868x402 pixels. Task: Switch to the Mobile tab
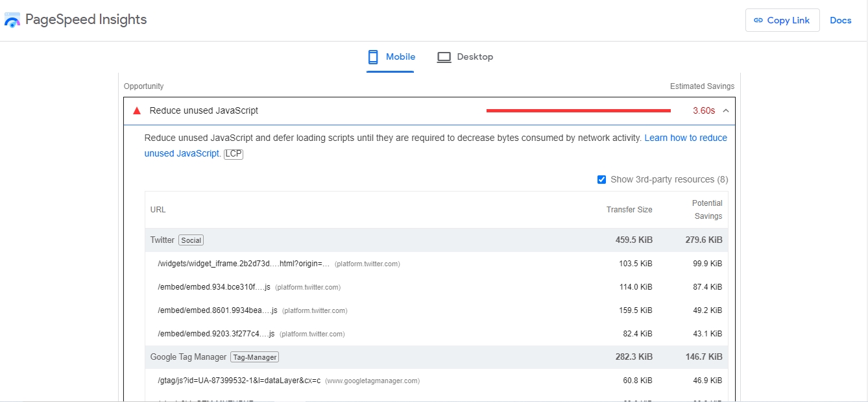[391, 57]
